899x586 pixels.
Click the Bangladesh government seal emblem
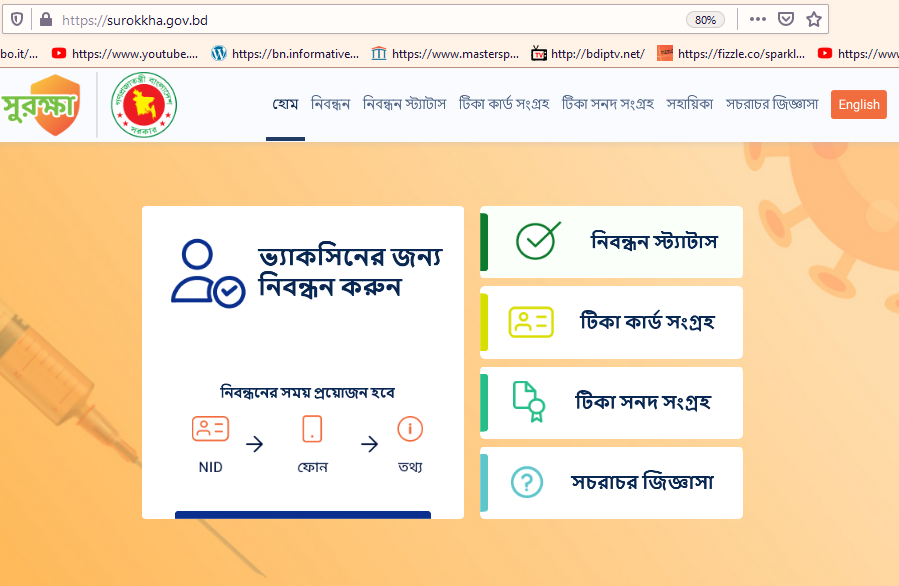click(x=143, y=105)
